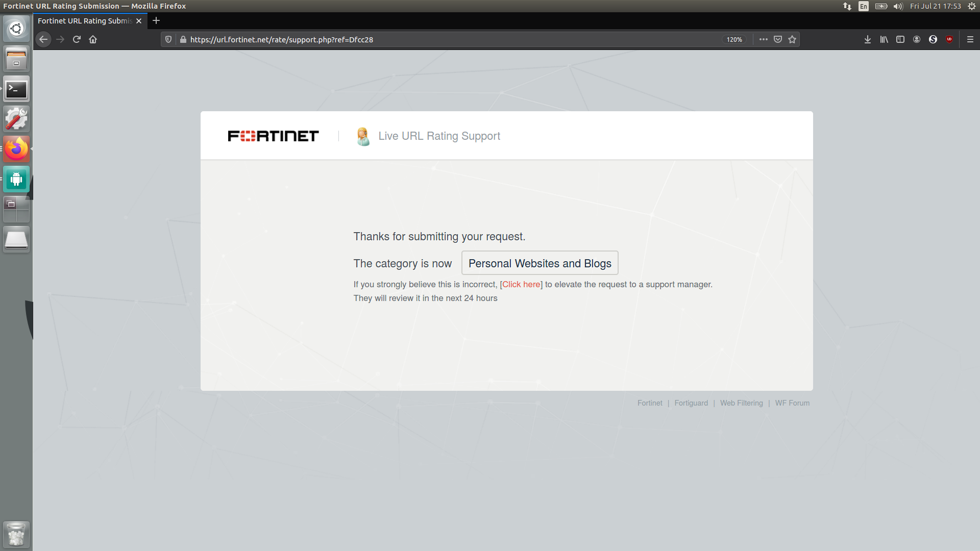The width and height of the screenshot is (980, 551).
Task: Bookmark this page with star
Action: (x=792, y=39)
